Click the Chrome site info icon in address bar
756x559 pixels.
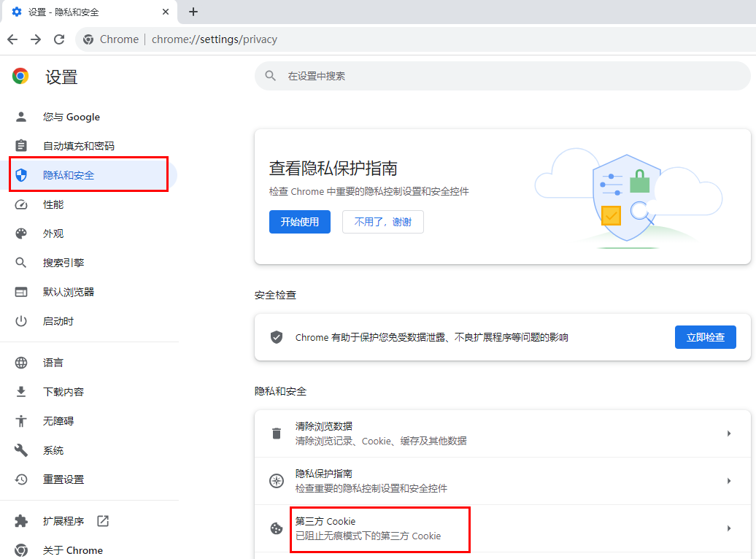click(x=88, y=39)
